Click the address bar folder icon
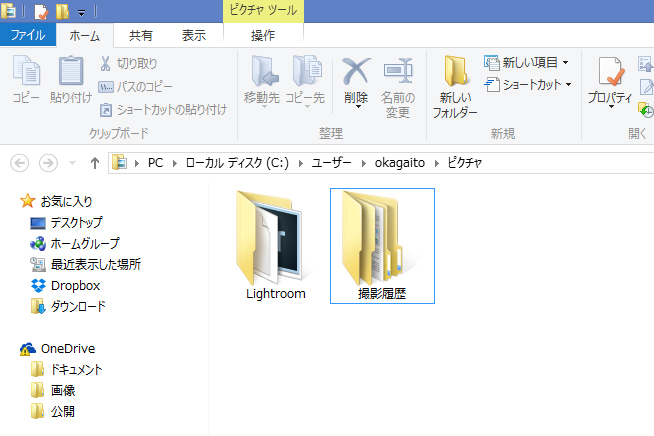This screenshot has height=436, width=654. tap(120, 163)
